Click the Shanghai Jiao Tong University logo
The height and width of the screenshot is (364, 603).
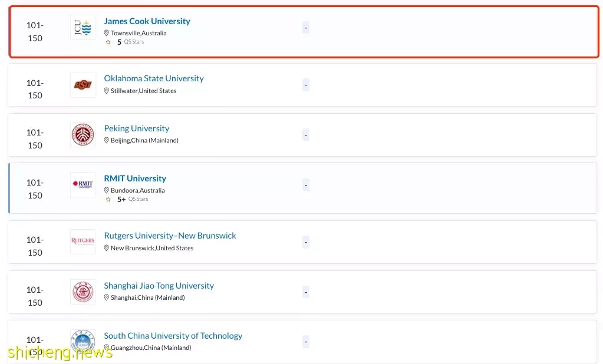(x=83, y=292)
